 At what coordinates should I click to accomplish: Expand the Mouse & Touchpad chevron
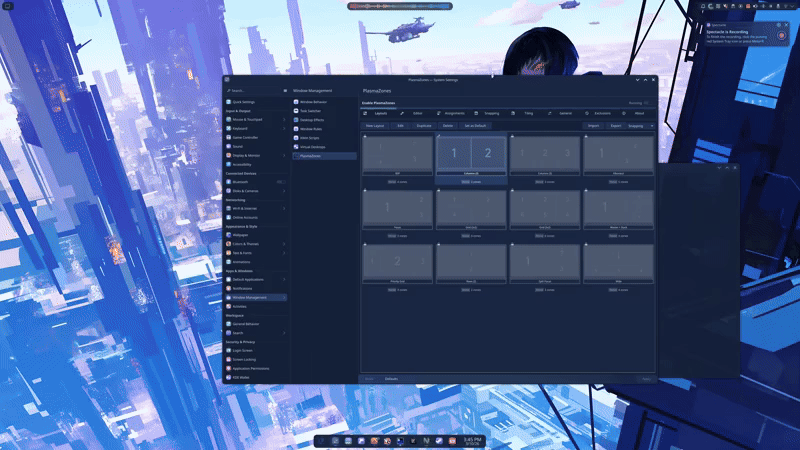284,119
